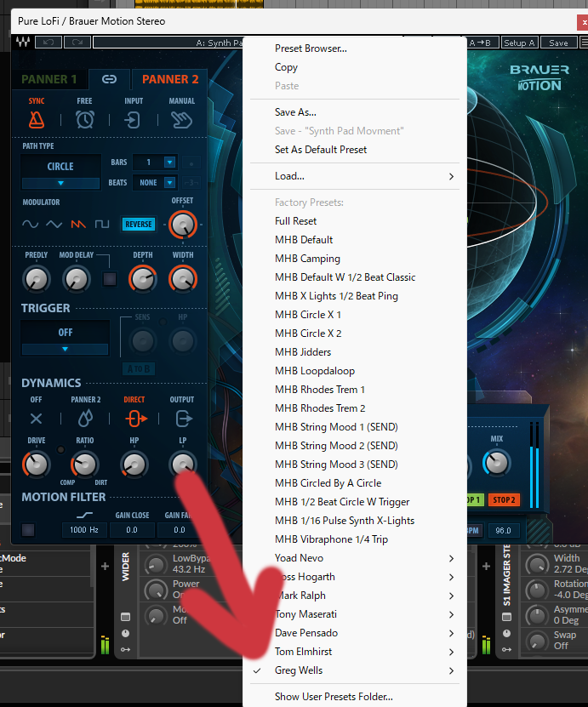Switch to Free mode clock icon
Viewport: 588px width, 707px height.
click(84, 119)
